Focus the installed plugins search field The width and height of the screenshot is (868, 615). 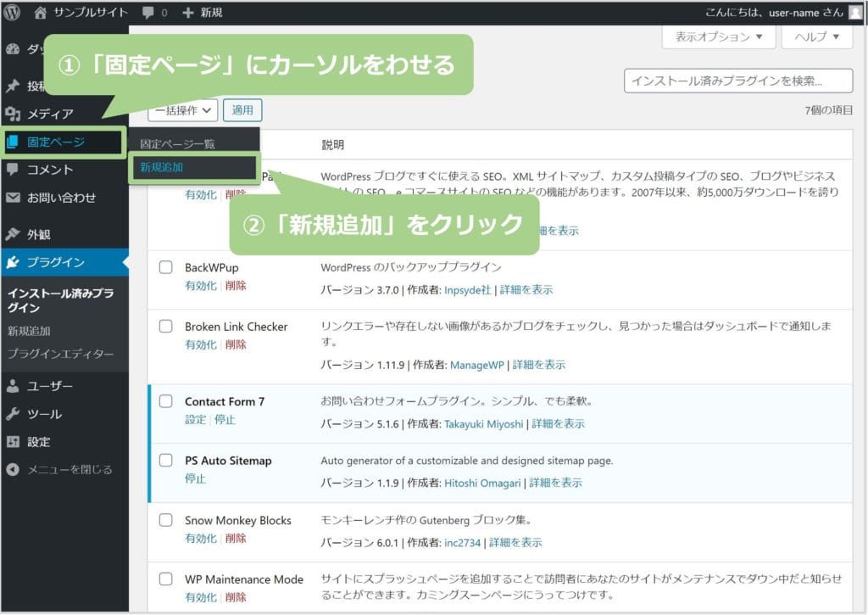[738, 81]
